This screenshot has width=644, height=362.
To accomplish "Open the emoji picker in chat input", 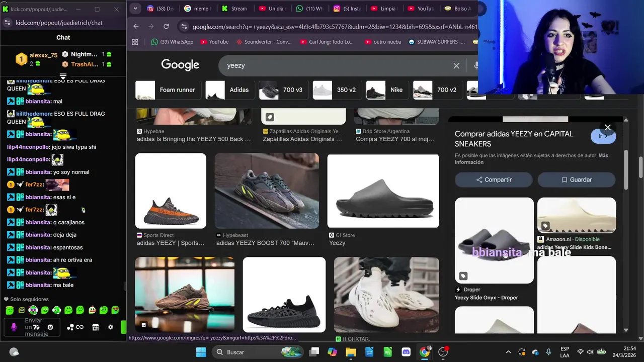I will click(x=50, y=327).
